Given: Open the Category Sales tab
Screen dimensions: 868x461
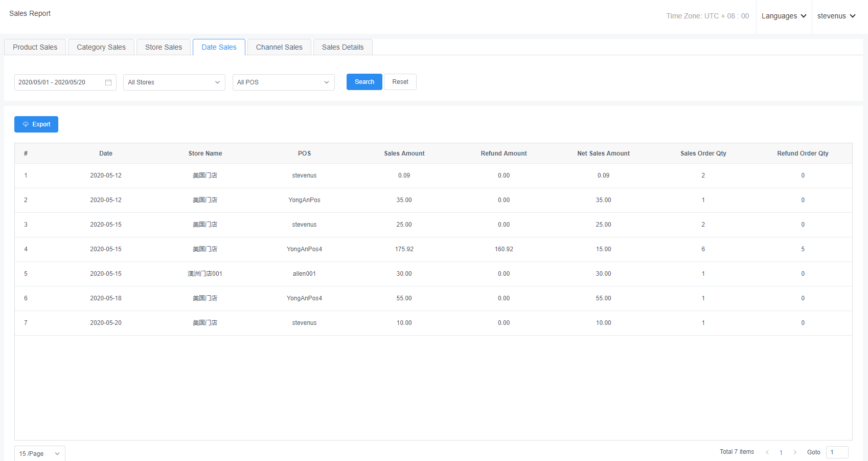Looking at the screenshot, I should click(x=101, y=47).
